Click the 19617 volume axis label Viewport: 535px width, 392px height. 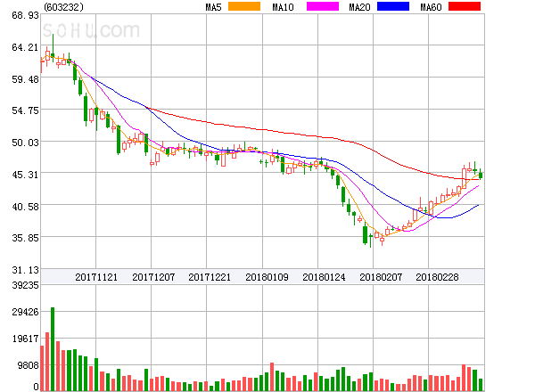tap(25, 339)
